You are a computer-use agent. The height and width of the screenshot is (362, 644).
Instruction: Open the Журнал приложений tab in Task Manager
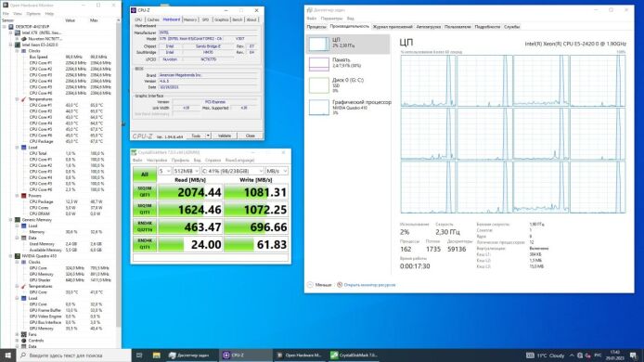pyautogui.click(x=393, y=27)
